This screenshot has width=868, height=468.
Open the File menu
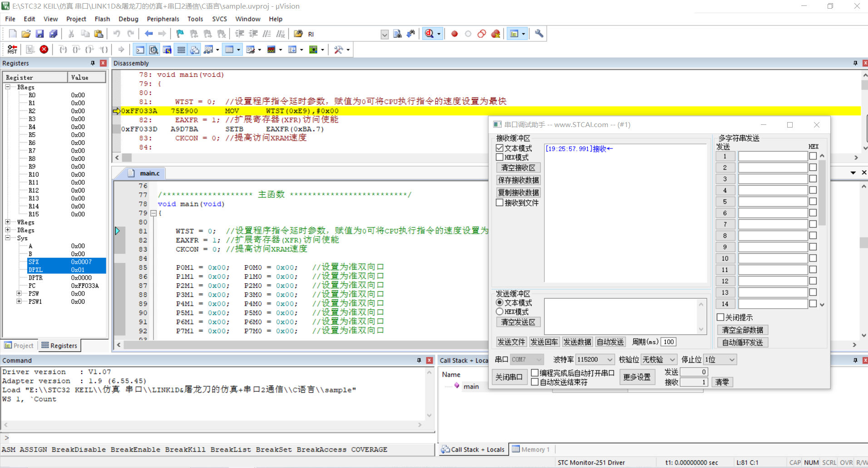[x=10, y=19]
